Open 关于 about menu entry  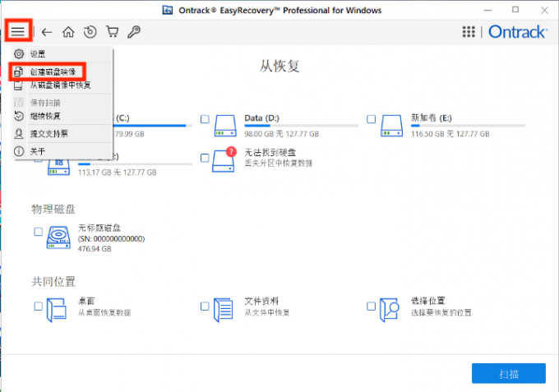tap(62, 151)
